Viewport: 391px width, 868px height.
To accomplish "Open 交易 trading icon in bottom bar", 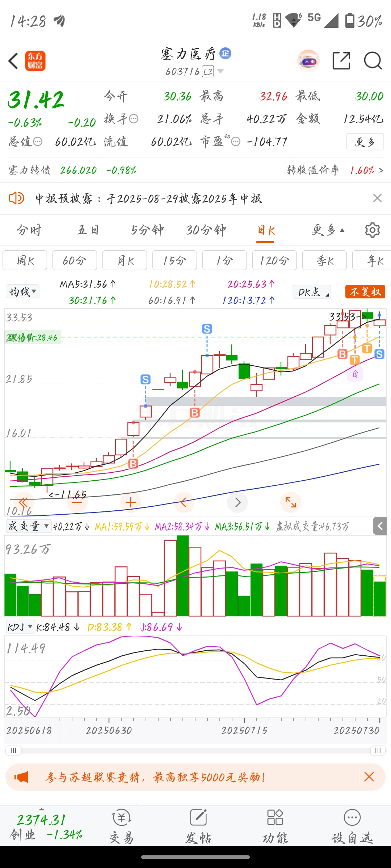I will pos(122,827).
